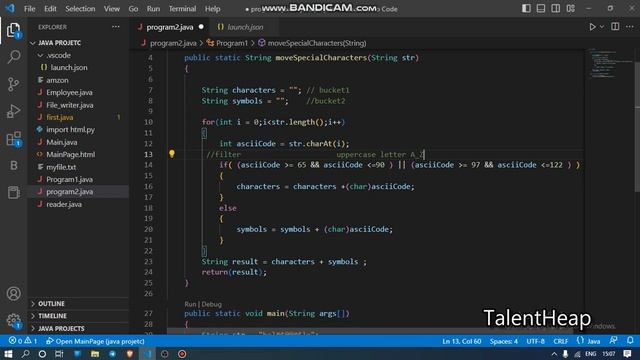Viewport: 640px width, 360px height.
Task: Show hidden system tray icons chevron
Action: pyautogui.click(x=554, y=354)
